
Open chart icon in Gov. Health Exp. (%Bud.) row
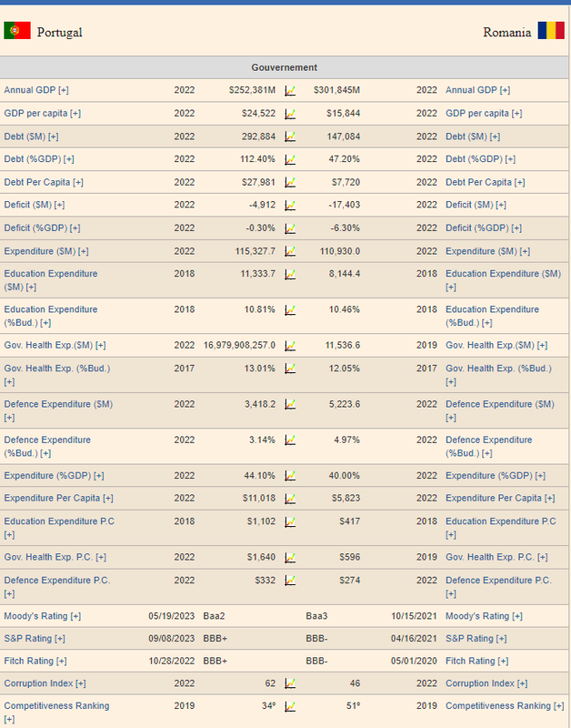(x=290, y=369)
